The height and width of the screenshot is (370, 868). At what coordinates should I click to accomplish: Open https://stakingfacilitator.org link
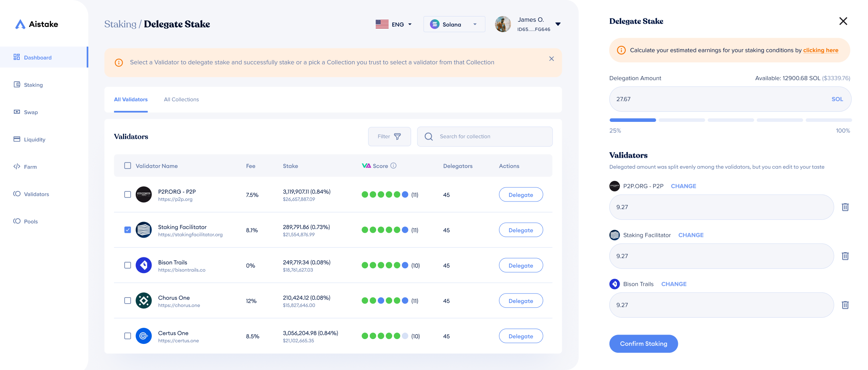pyautogui.click(x=190, y=235)
